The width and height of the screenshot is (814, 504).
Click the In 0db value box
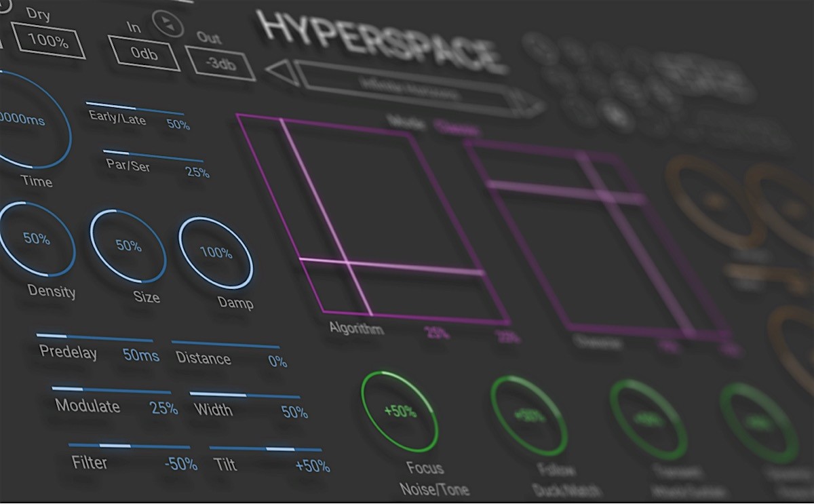click(x=144, y=53)
